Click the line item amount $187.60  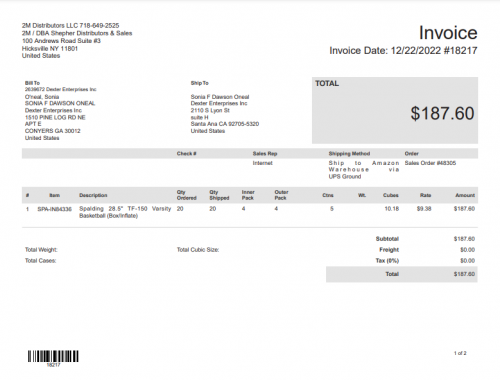[464, 209]
